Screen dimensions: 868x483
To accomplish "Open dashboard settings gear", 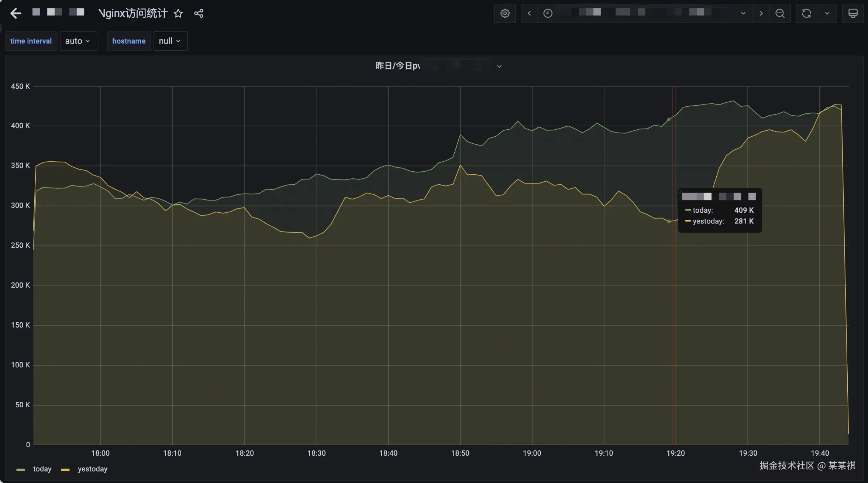I will [x=505, y=13].
